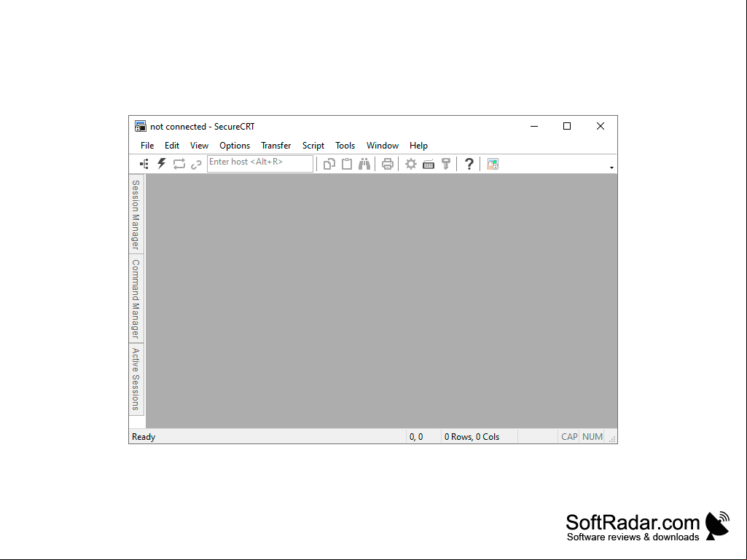Open the Options menu

[x=235, y=146]
